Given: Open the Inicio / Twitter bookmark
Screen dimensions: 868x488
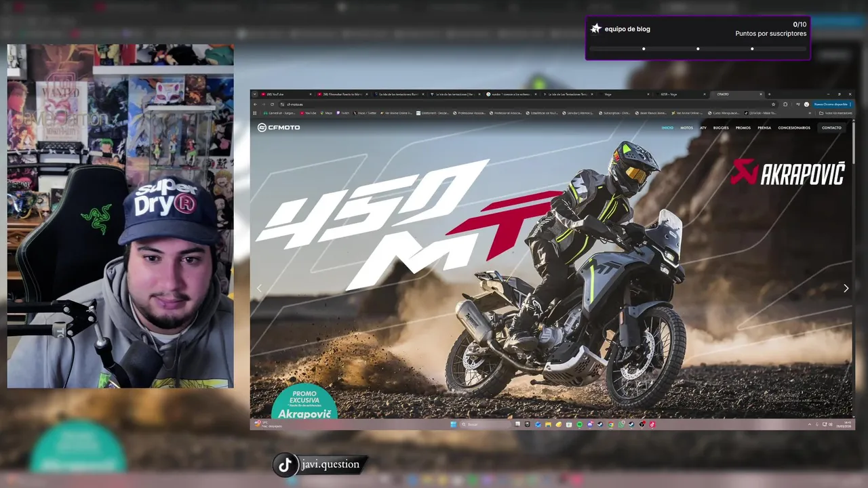Looking at the screenshot, I should 365,113.
